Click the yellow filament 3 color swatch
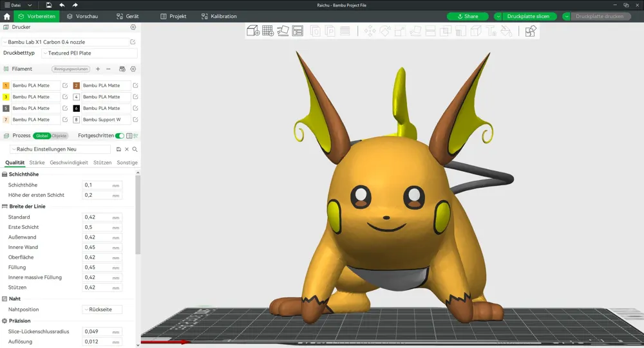The height and width of the screenshot is (348, 644). click(6, 97)
